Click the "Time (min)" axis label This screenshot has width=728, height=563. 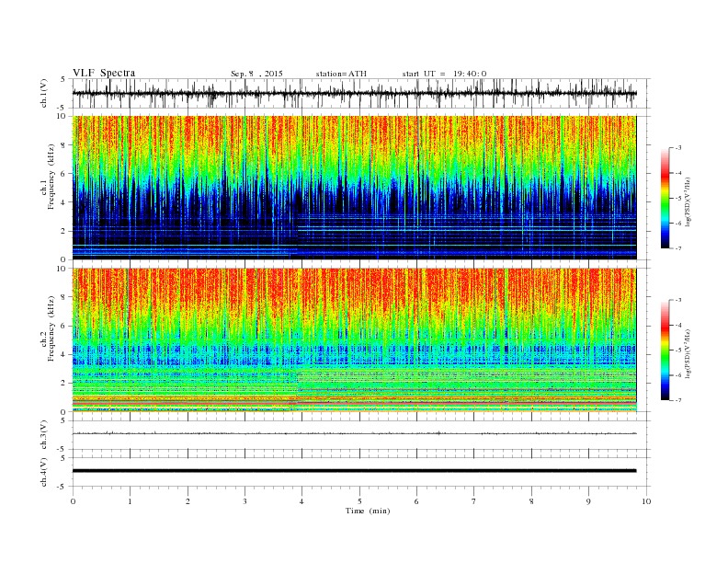(368, 511)
